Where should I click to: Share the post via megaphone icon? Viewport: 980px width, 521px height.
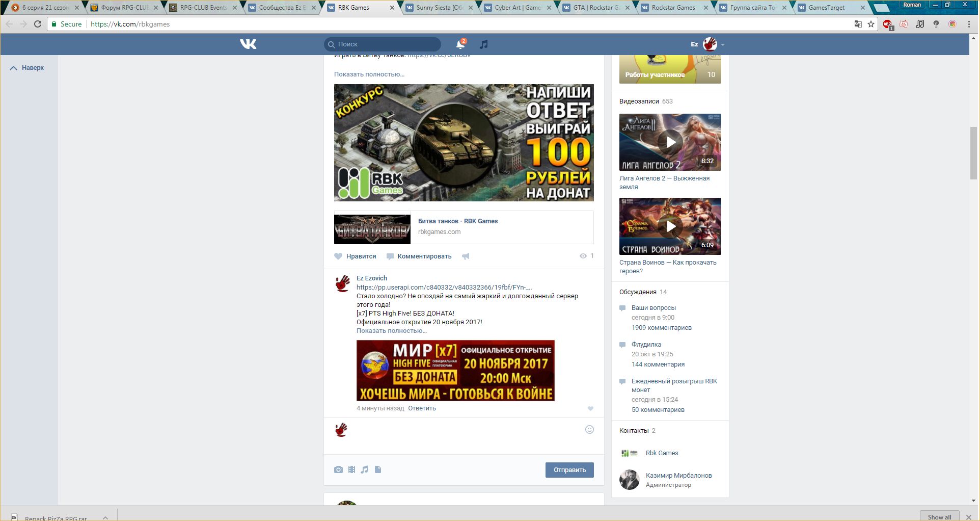pyautogui.click(x=466, y=256)
